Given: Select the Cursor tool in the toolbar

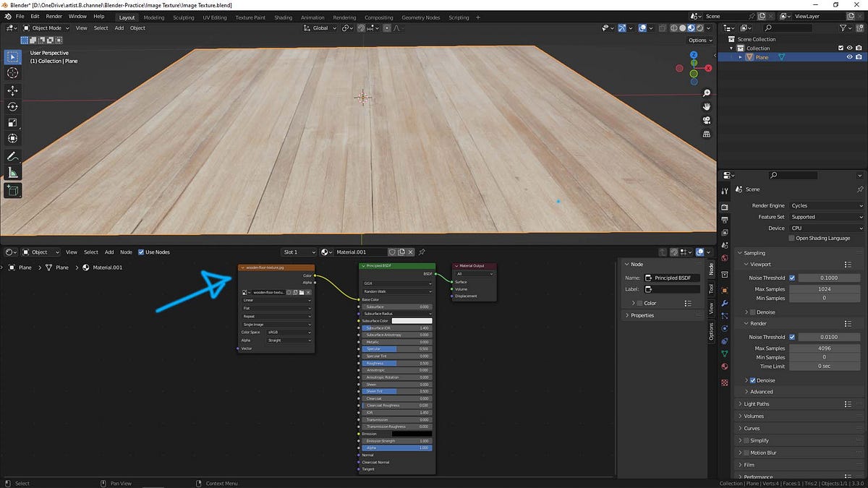Looking at the screenshot, I should pyautogui.click(x=12, y=72).
